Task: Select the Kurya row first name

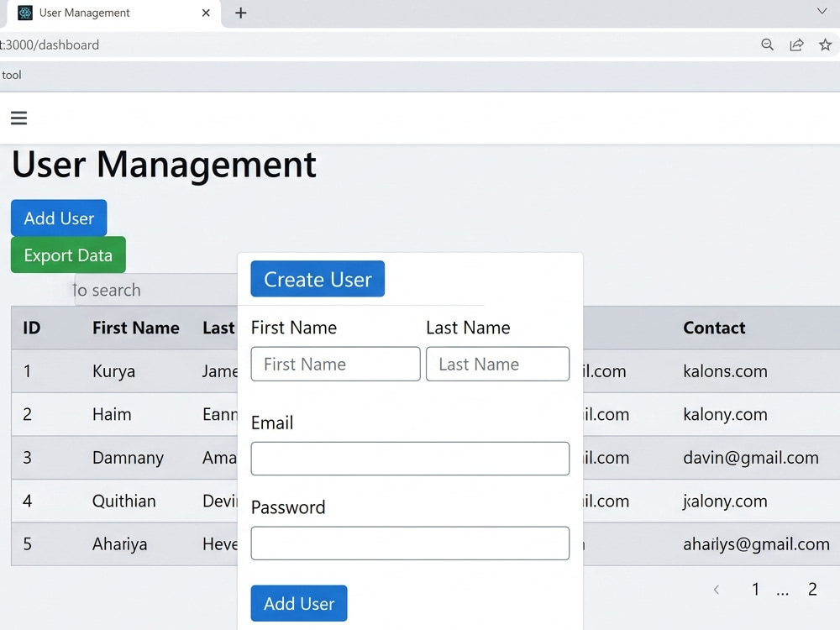Action: click(x=113, y=371)
